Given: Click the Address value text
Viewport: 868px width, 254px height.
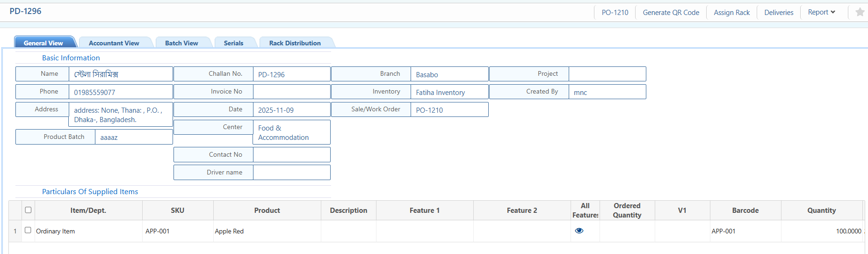Looking at the screenshot, I should 118,115.
